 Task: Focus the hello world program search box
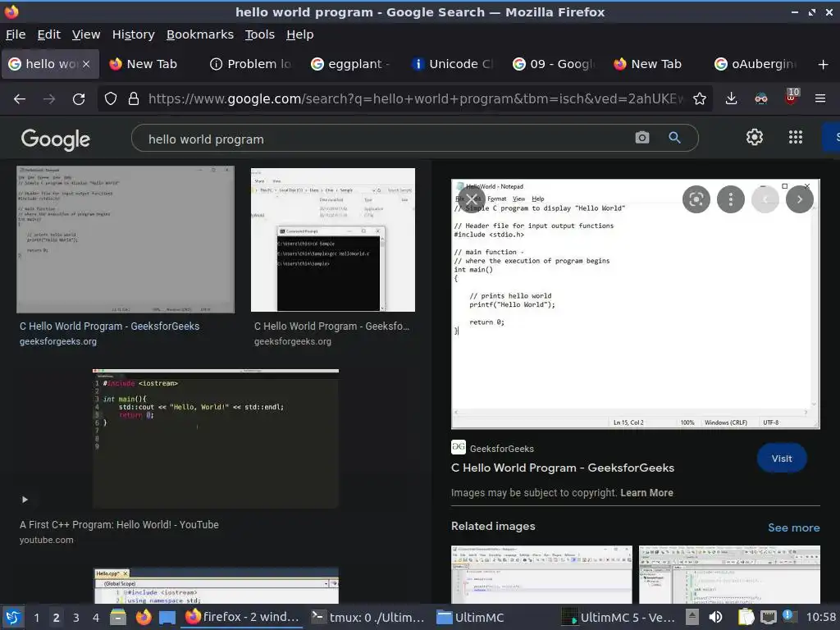point(386,139)
